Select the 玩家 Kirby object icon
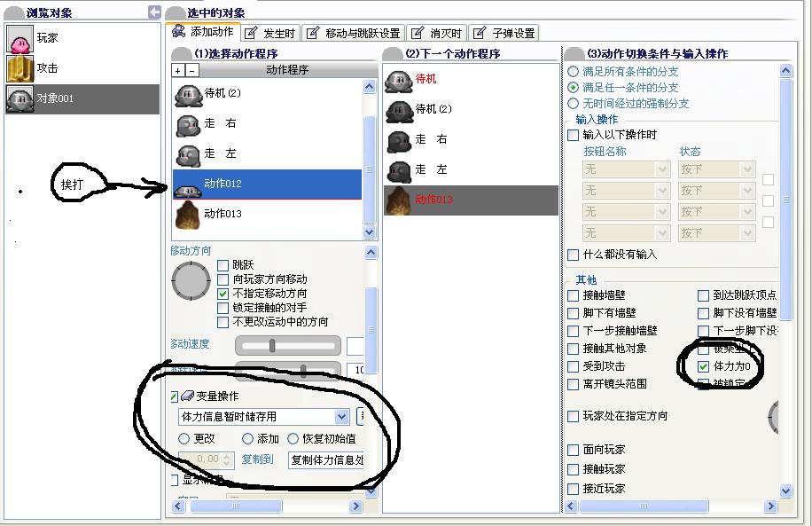Viewport: 812px width, 526px height. [x=20, y=39]
